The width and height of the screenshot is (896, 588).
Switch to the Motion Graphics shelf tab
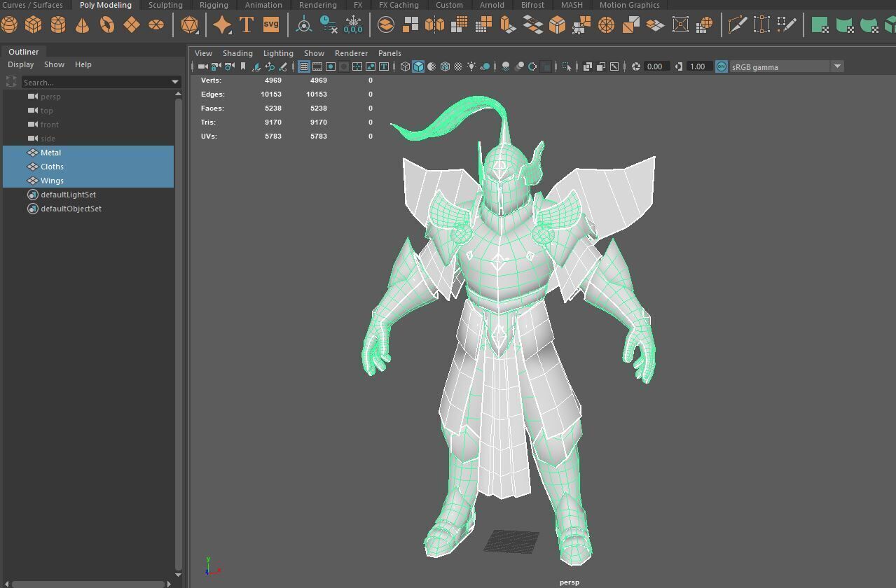coord(629,5)
